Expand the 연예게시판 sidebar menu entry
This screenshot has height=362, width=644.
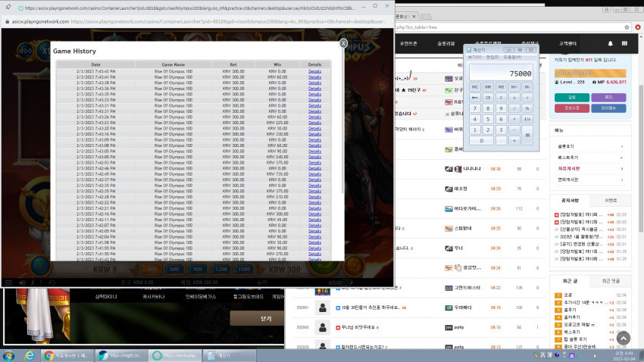(x=590, y=179)
